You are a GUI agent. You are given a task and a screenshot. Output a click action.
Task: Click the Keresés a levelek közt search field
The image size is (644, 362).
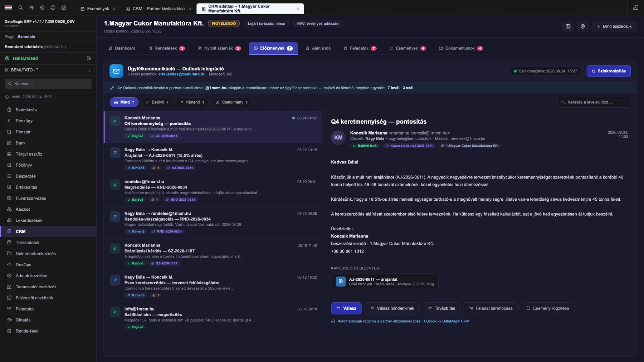point(594,102)
